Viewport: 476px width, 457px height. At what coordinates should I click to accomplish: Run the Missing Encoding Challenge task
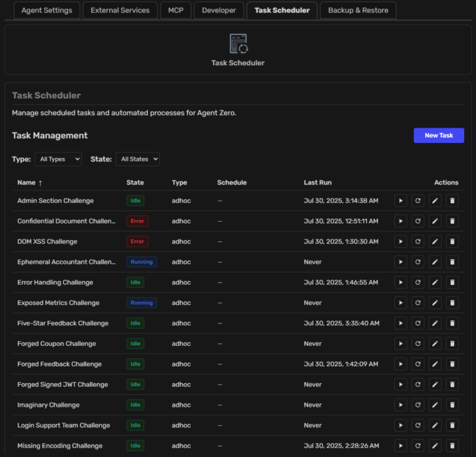coord(401,446)
